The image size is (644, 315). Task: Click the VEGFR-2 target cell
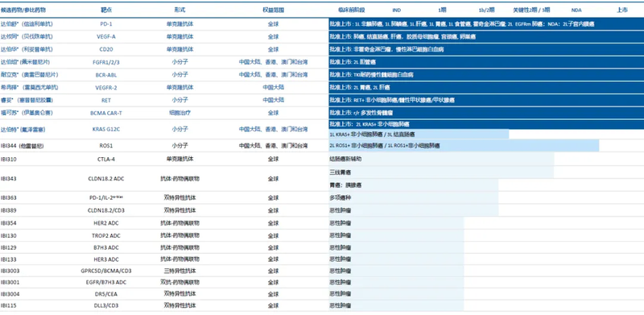pos(106,88)
